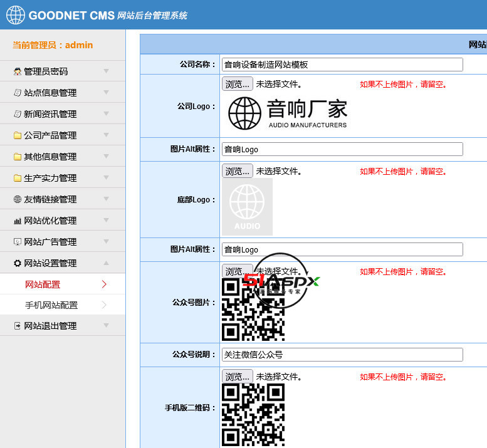Click the 公众号图片 QR code image

point(253,310)
